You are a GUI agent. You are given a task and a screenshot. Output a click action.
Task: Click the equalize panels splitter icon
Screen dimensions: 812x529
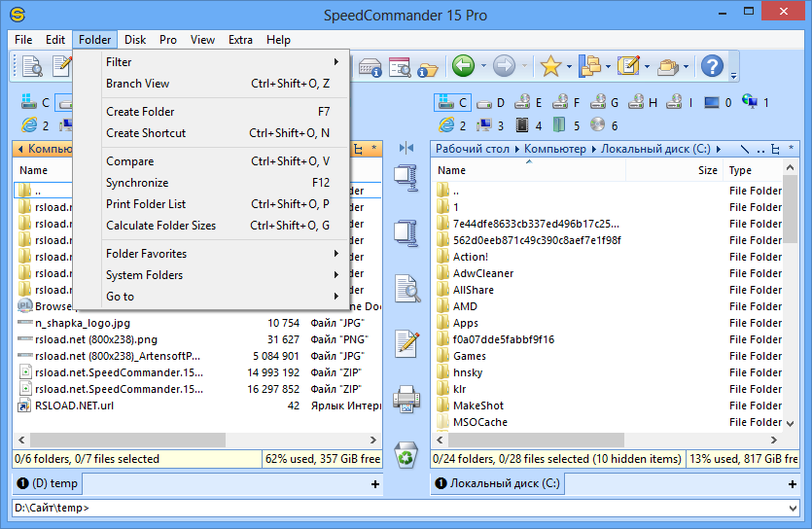click(406, 149)
